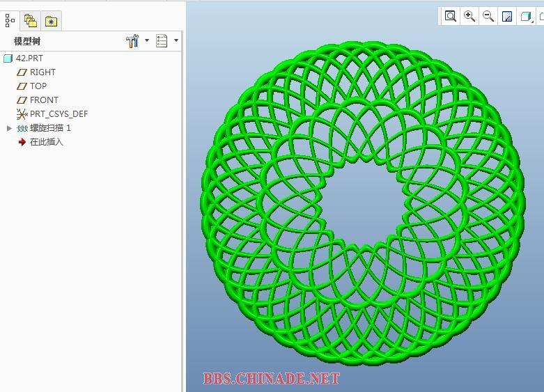The width and height of the screenshot is (544, 392).
Task: Switch to the Model Tree tab icon
Action: (x=10, y=21)
